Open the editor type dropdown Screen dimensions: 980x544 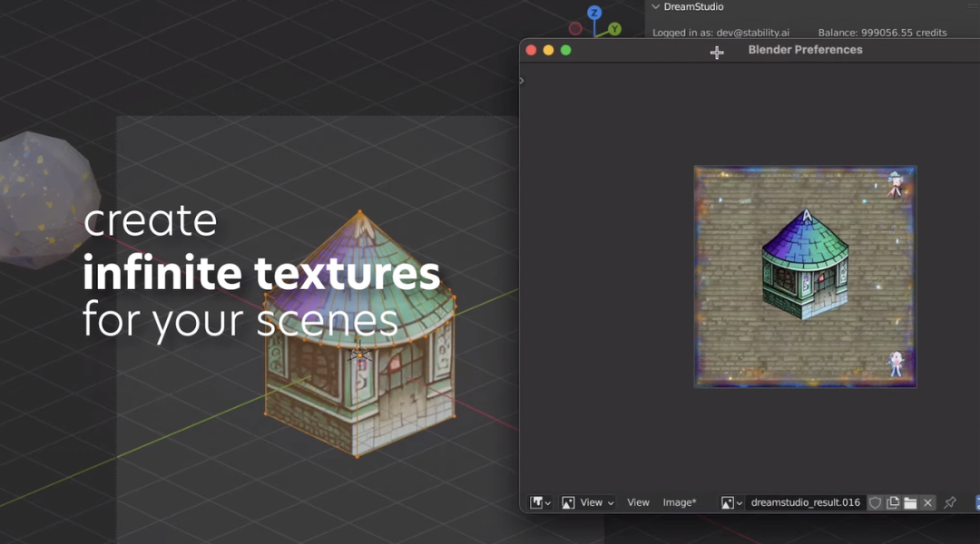[541, 502]
